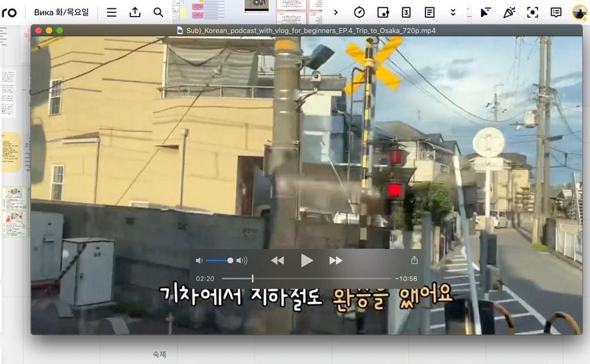
Task: Mute video using the low-volume speaker icon
Action: (199, 261)
